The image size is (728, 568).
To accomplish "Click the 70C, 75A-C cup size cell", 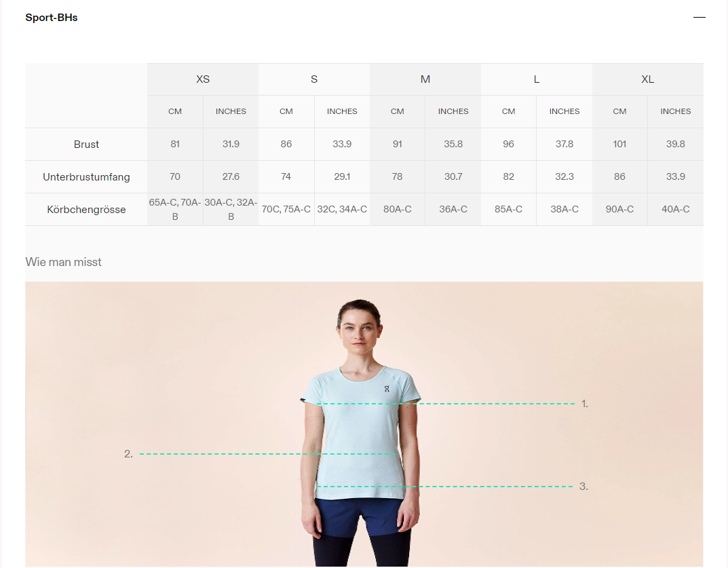I will [x=286, y=210].
